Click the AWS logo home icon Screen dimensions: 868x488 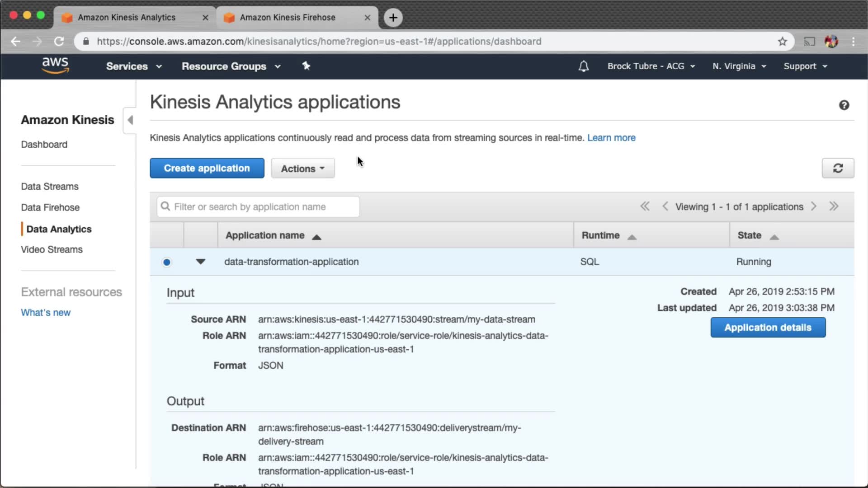[55, 66]
